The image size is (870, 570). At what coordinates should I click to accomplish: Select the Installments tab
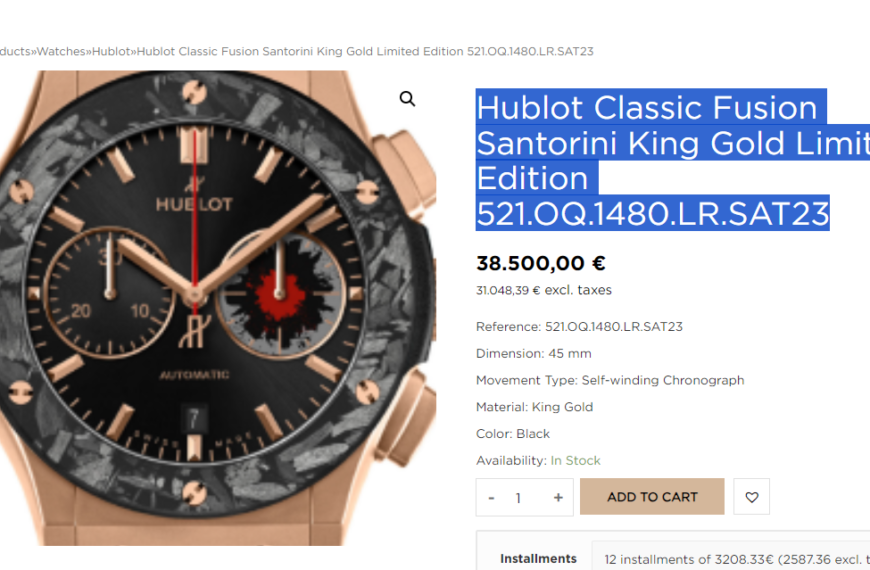pyautogui.click(x=538, y=558)
